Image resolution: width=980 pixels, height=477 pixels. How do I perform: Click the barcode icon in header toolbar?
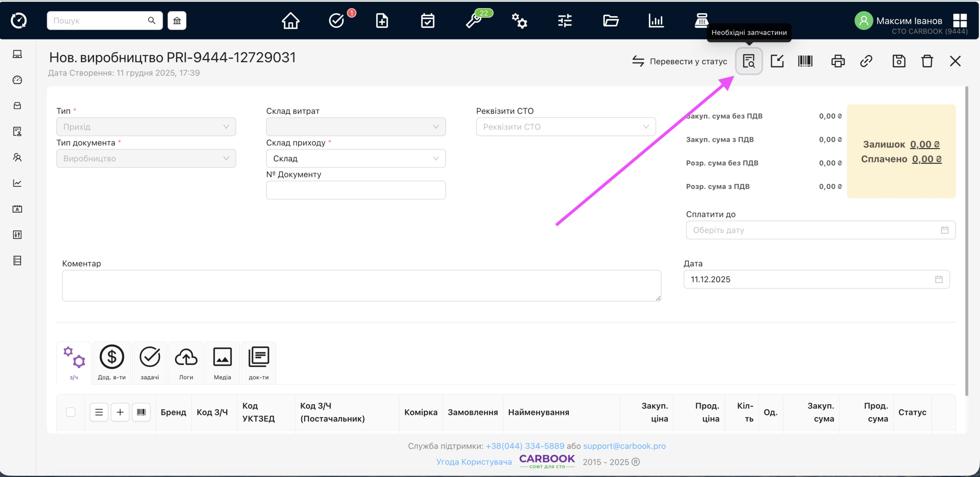tap(805, 61)
